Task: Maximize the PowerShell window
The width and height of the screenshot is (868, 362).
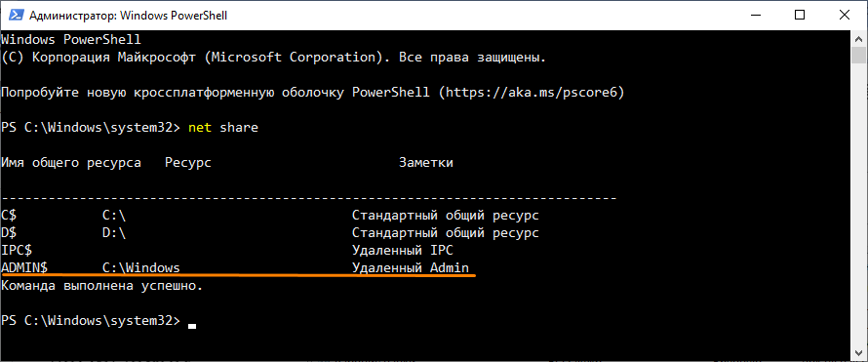Action: tap(800, 16)
